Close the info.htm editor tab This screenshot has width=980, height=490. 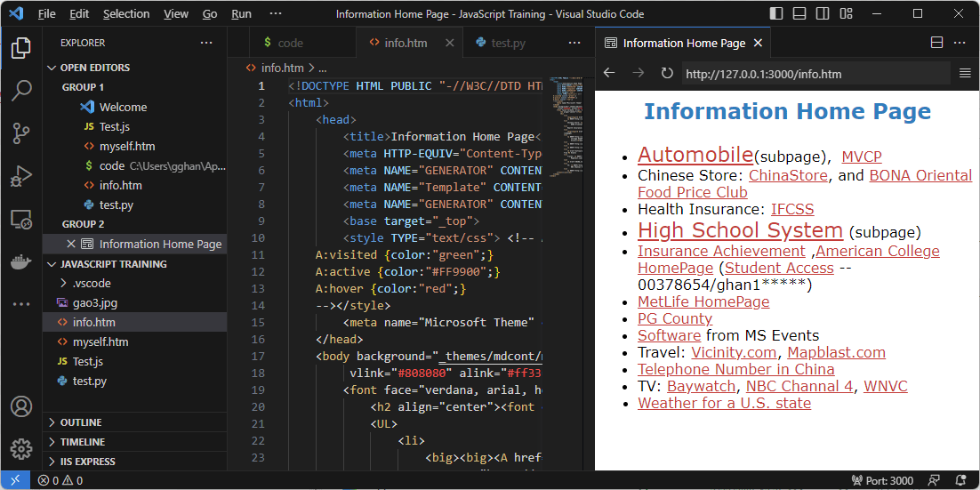(x=449, y=43)
